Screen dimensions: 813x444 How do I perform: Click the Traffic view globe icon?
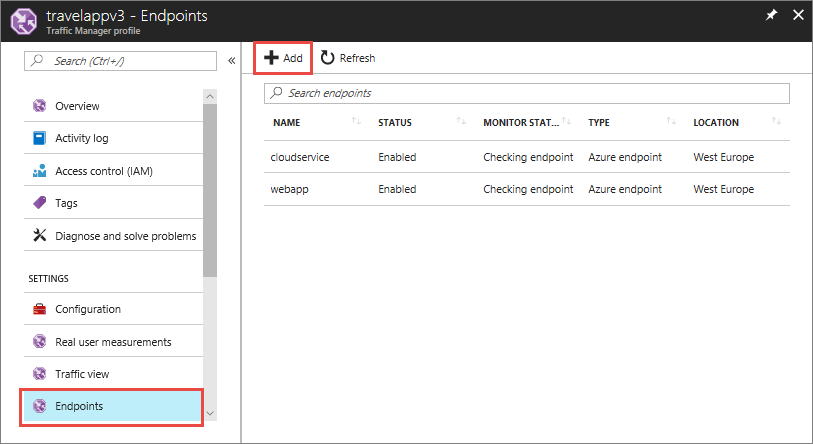(39, 373)
